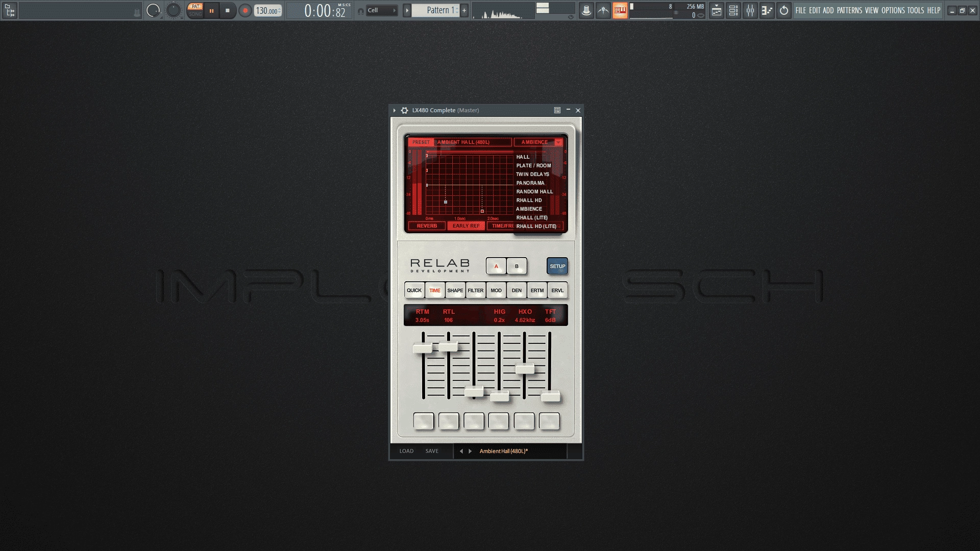
Task: Select the Pattern 1 selector
Action: point(435,10)
